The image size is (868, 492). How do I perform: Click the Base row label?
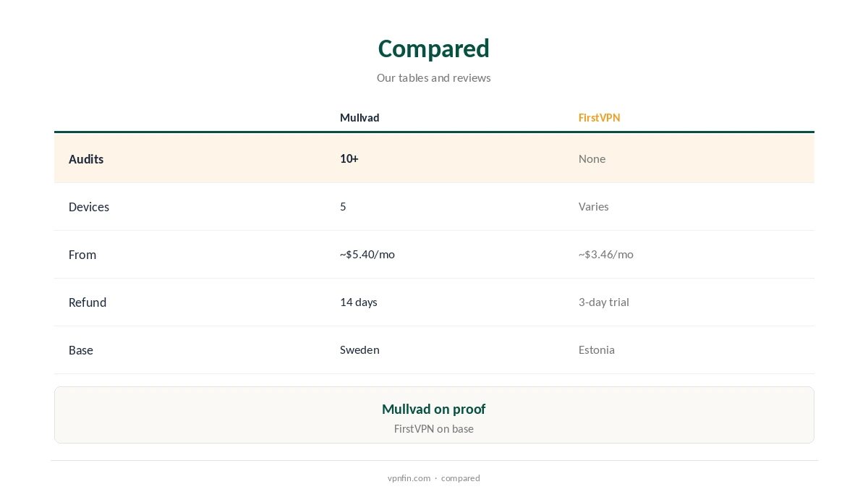coord(81,350)
